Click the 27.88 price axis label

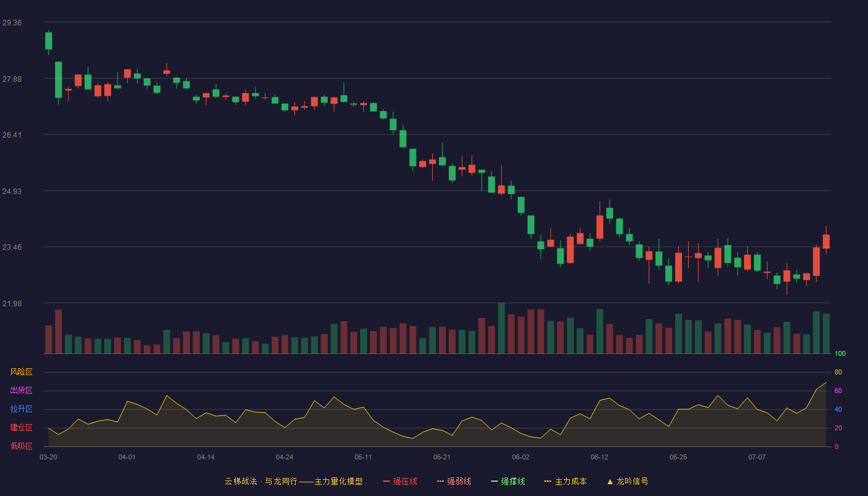point(12,79)
